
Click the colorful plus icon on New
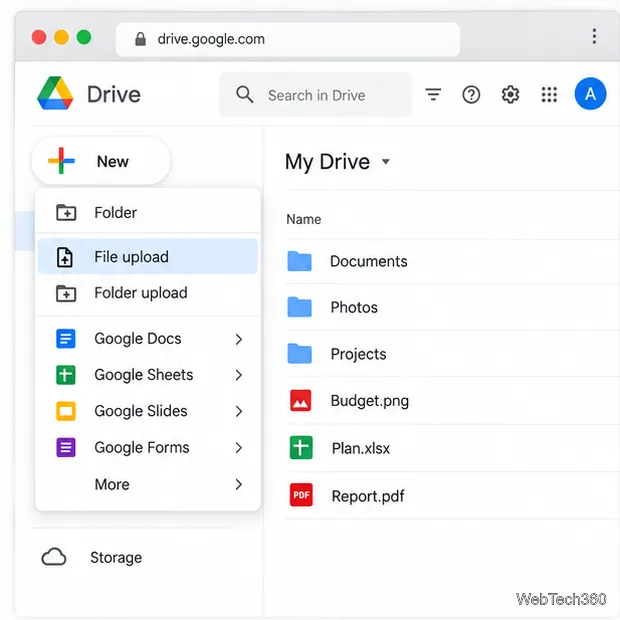point(61,161)
